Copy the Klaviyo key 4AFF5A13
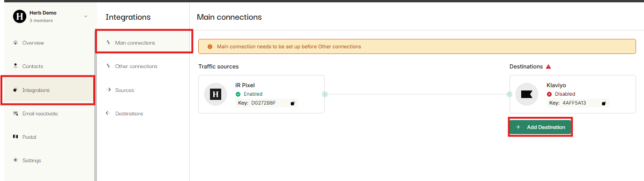The image size is (644, 181). 604,103
